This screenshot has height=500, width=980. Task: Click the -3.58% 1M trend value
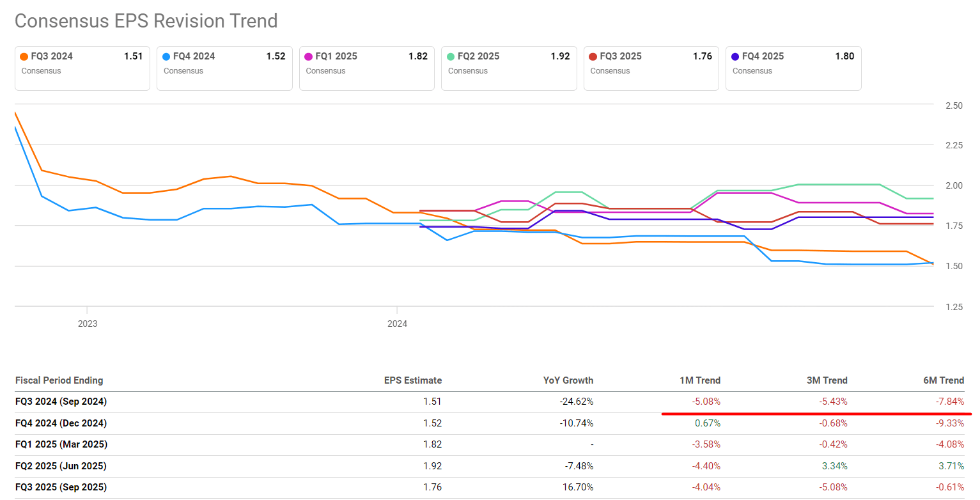(706, 444)
